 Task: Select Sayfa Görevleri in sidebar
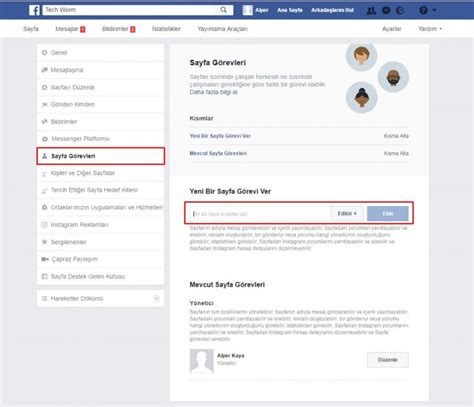(101, 156)
